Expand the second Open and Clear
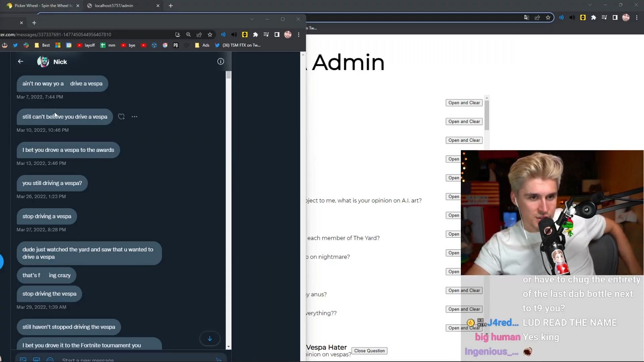Viewport: 644px width, 362px height. (x=464, y=121)
